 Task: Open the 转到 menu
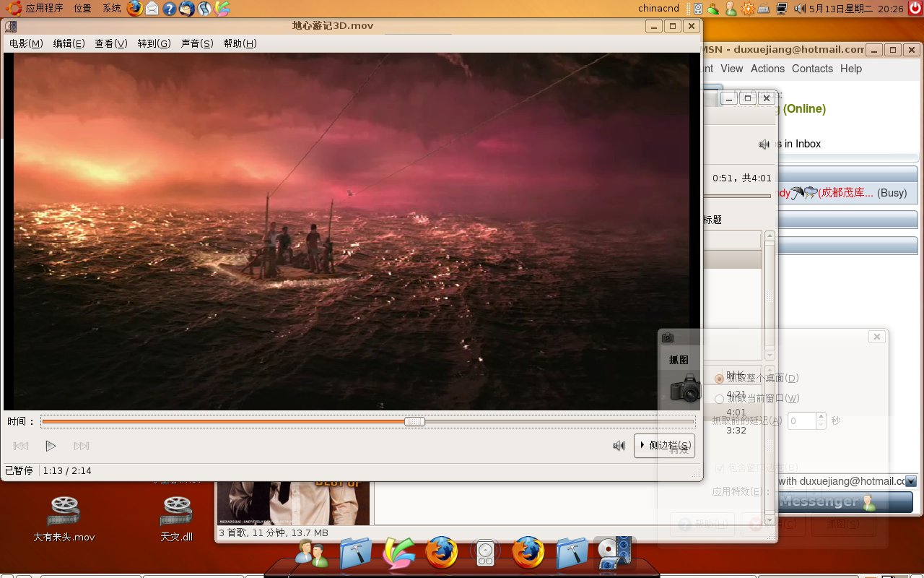(x=154, y=43)
